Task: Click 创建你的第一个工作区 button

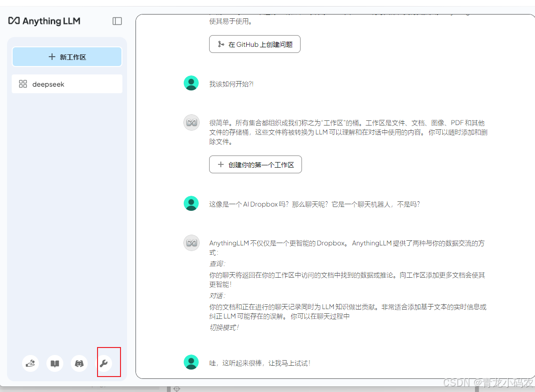Action: pos(255,165)
